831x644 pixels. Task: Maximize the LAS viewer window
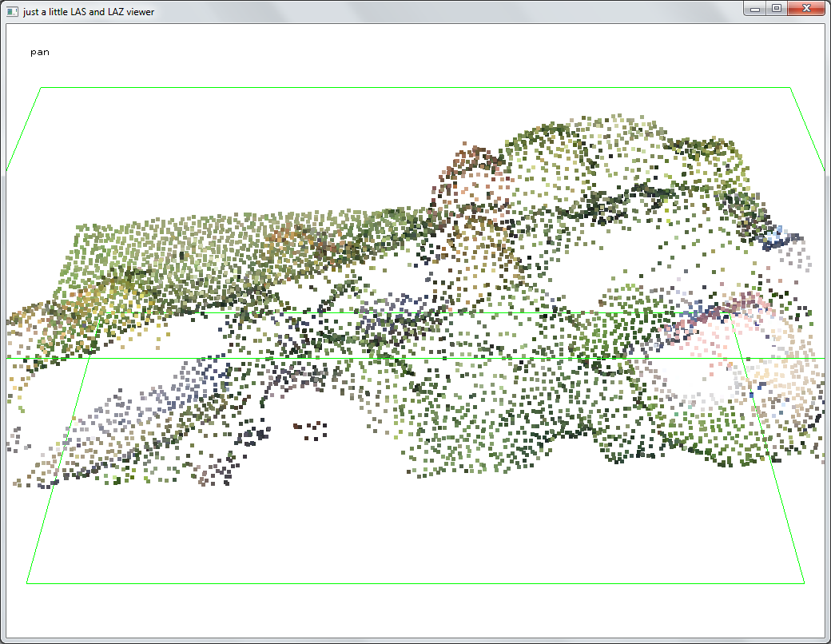point(776,9)
